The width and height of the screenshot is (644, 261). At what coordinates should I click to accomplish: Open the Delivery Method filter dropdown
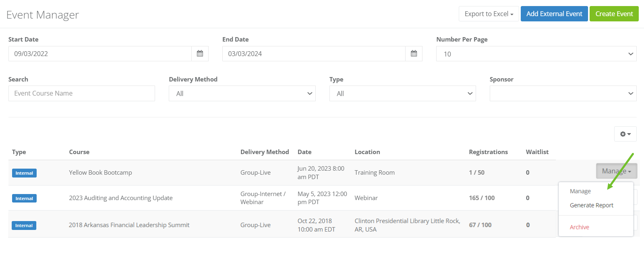coord(242,94)
